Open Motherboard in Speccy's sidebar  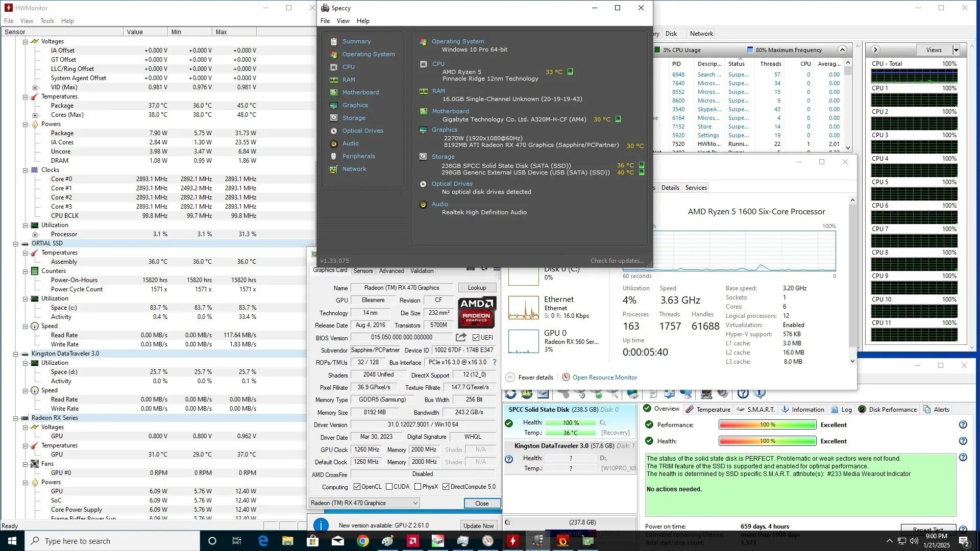[x=360, y=92]
